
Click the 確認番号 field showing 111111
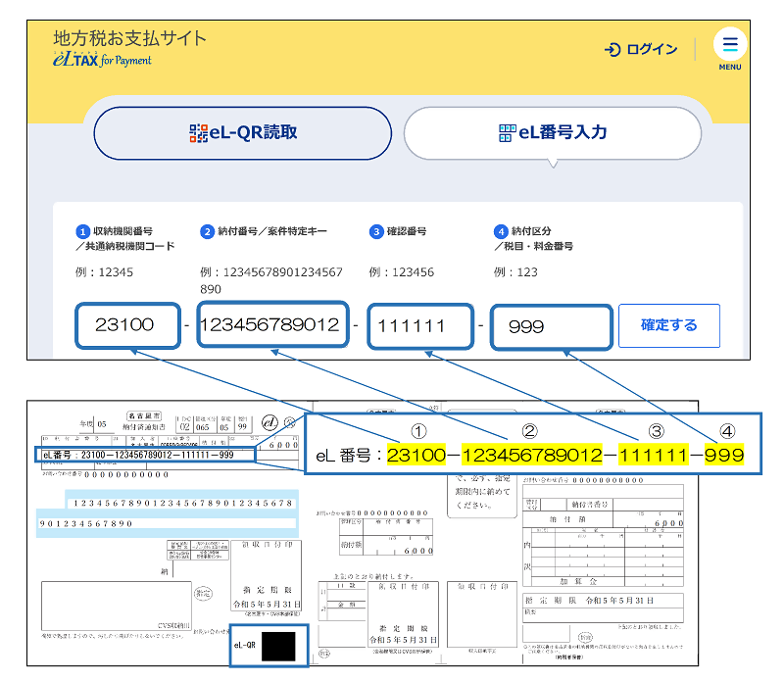(421, 325)
